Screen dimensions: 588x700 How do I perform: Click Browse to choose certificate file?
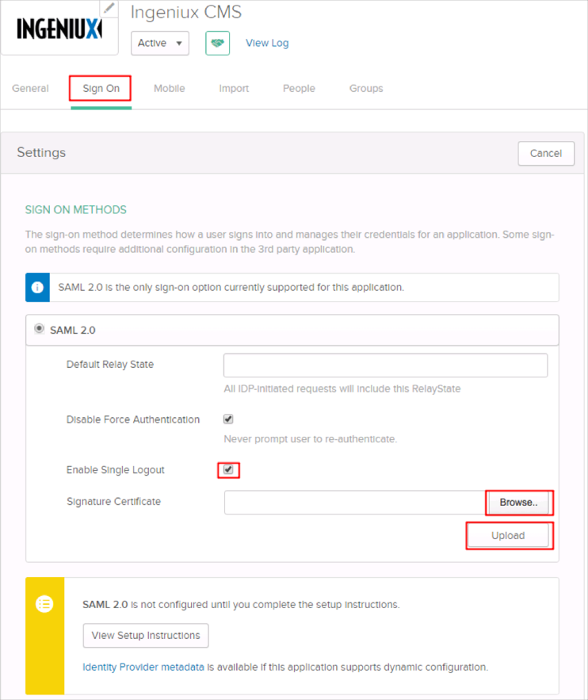(518, 503)
